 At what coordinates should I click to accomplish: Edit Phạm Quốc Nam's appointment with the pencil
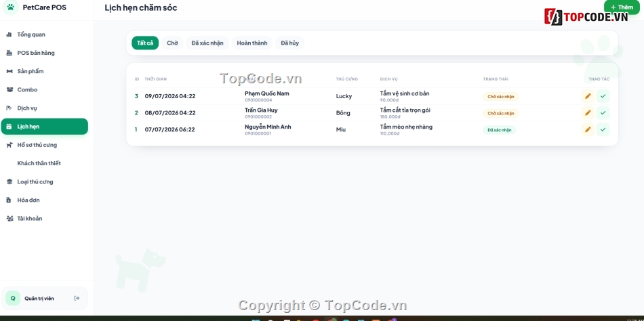point(588,96)
